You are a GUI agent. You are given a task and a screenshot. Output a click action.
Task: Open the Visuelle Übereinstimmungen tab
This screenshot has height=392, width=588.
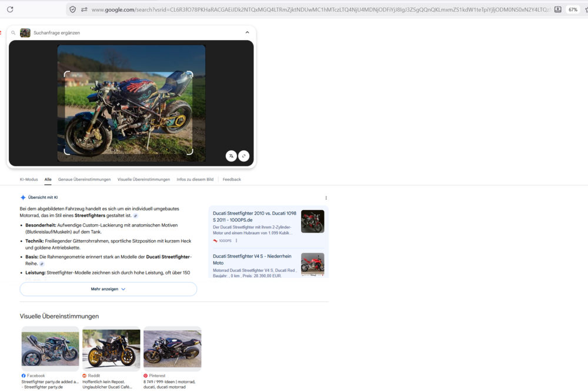pyautogui.click(x=143, y=180)
